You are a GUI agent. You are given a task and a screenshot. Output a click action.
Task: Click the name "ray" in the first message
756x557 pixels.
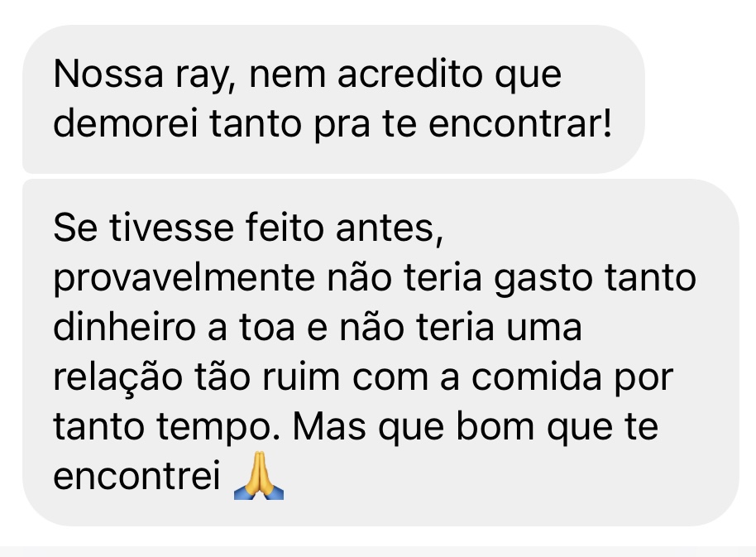pyautogui.click(x=205, y=77)
